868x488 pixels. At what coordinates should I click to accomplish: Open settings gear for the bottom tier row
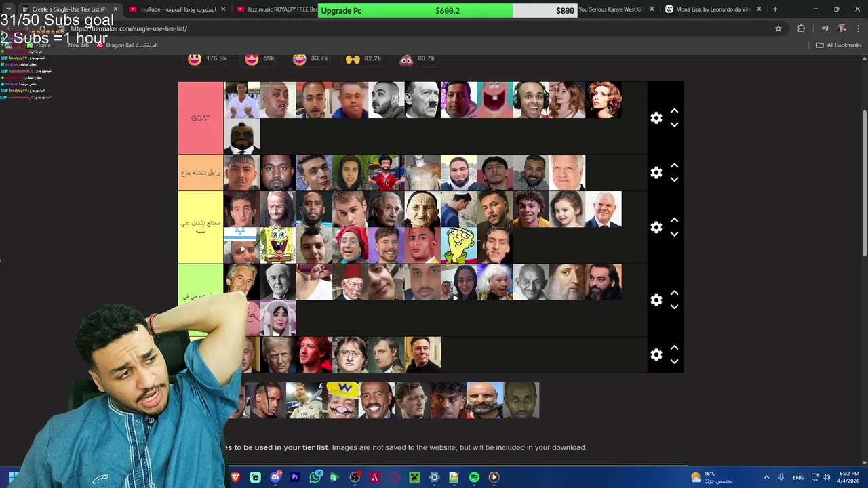tap(656, 354)
